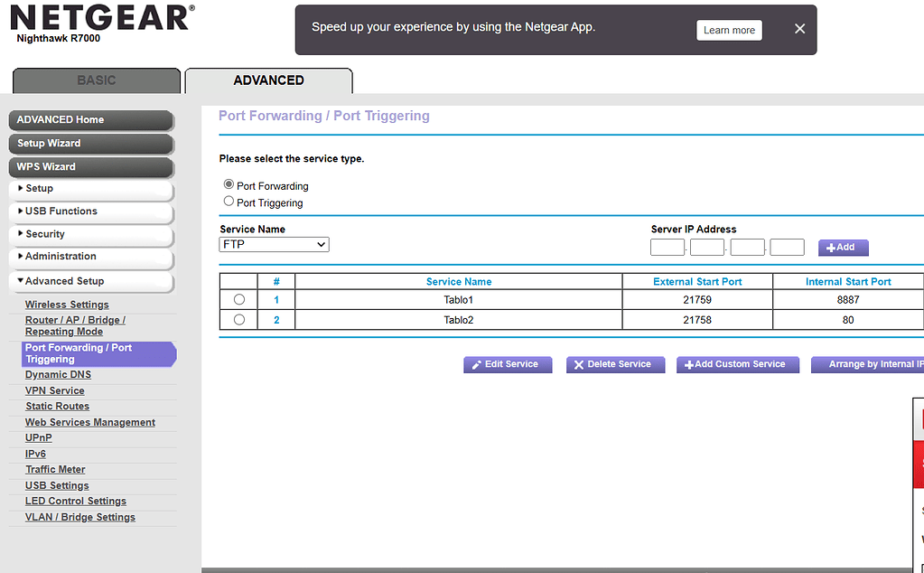
Task: Click fourth Server IP Address octet field
Action: pos(788,248)
